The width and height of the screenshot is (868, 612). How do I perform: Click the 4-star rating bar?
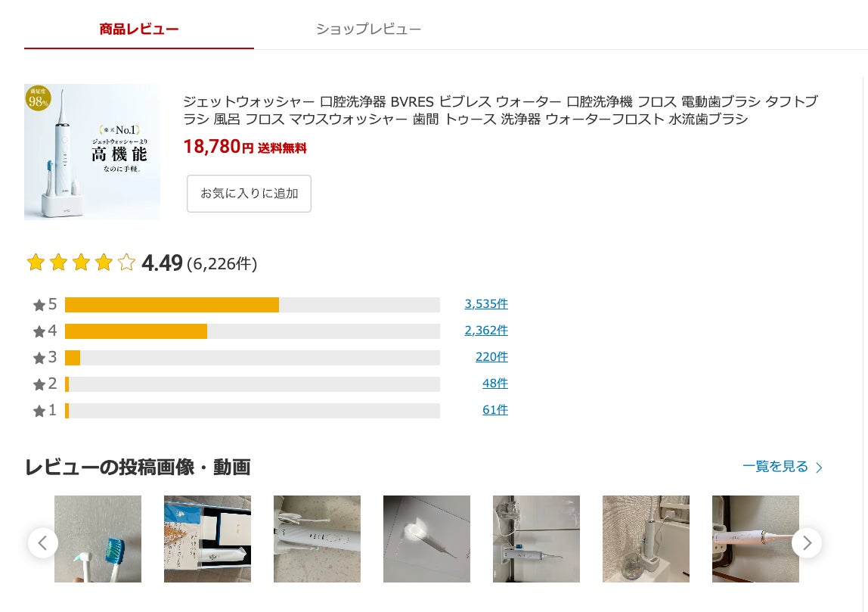click(x=252, y=331)
